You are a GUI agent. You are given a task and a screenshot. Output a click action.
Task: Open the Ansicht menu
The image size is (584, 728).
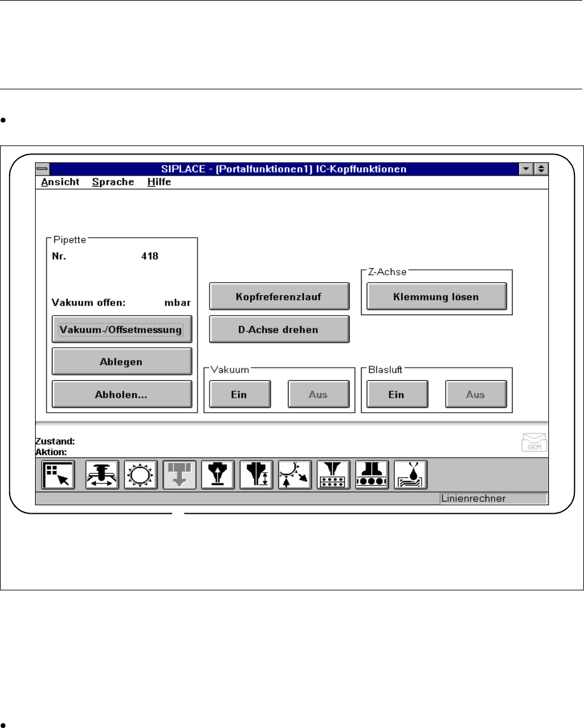coord(60,182)
